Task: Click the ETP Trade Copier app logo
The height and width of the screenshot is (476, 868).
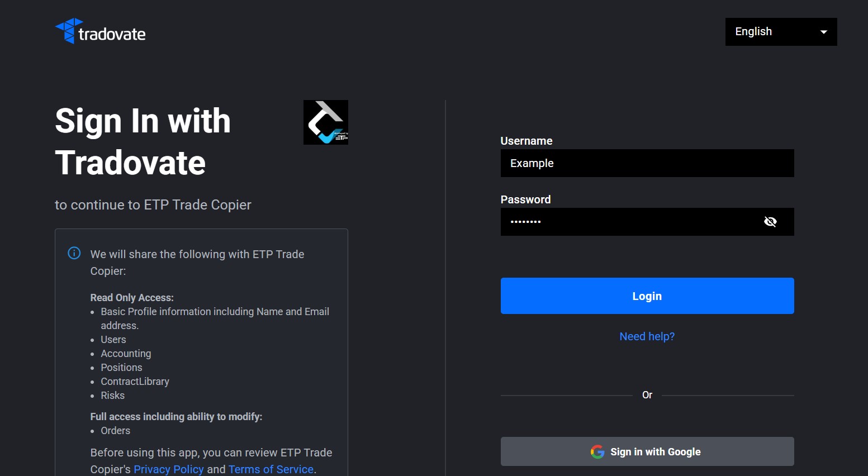Action: point(325,122)
